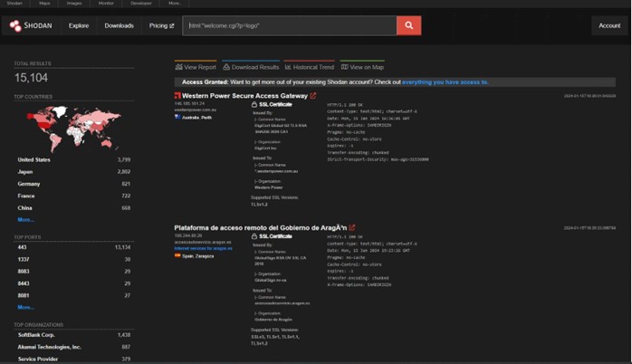
Task: Click the View on Map icon
Action: tap(345, 67)
